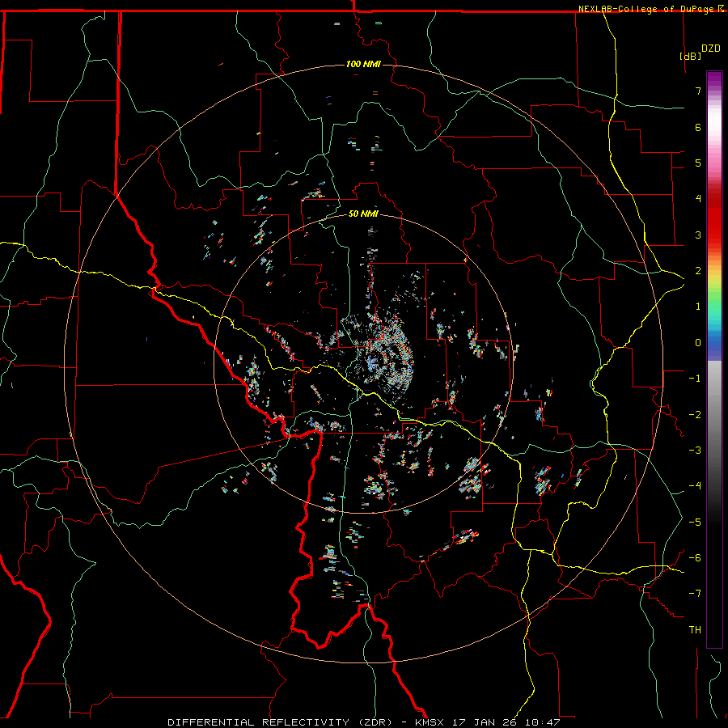Click the DZD legend title
Screen dimensions: 728x728
(x=711, y=49)
